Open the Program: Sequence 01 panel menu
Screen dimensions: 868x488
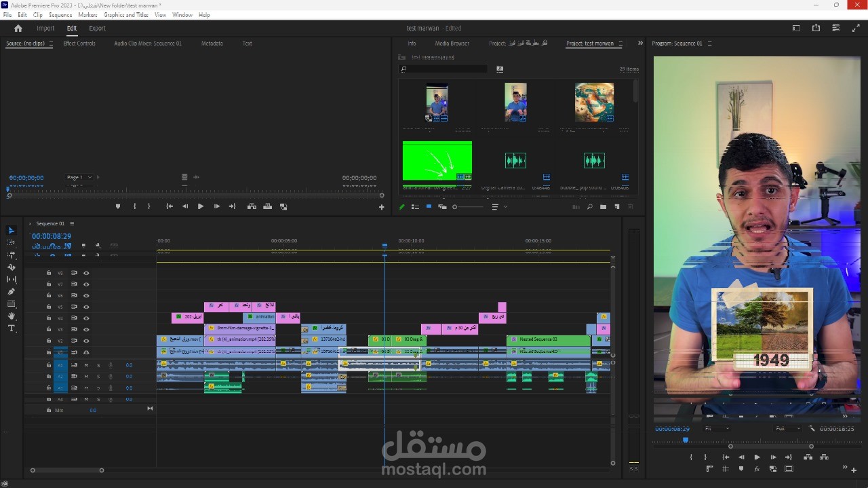pos(710,43)
